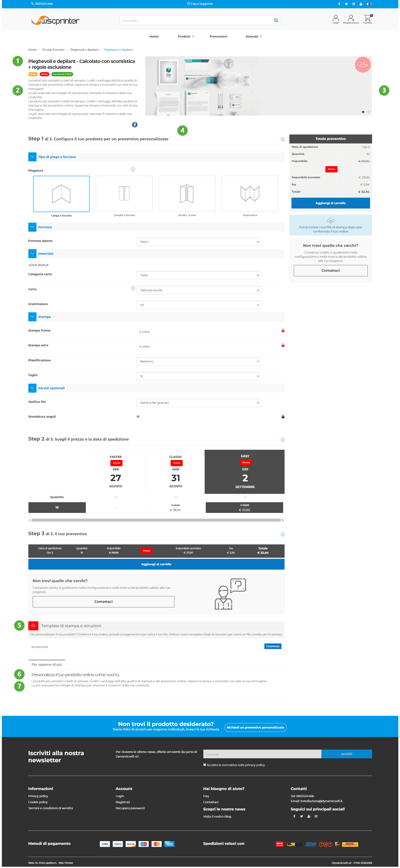The width and height of the screenshot is (400, 868).
Task: Check the newsletter privacy policy checkbox
Action: pyautogui.click(x=205, y=765)
